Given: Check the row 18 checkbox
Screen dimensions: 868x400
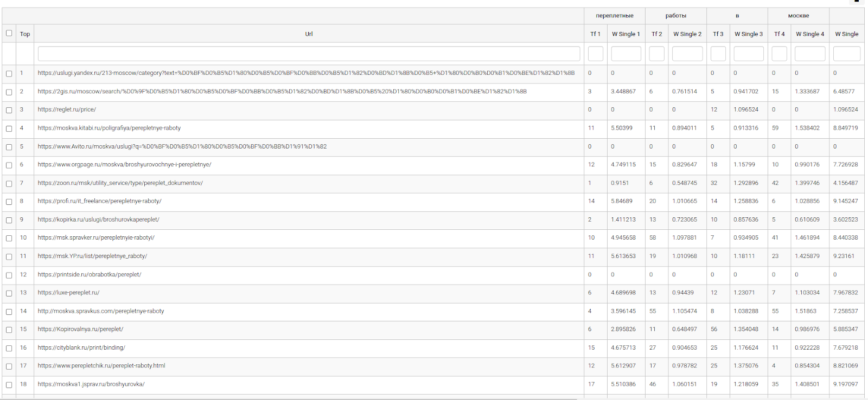Looking at the screenshot, I should [9, 385].
